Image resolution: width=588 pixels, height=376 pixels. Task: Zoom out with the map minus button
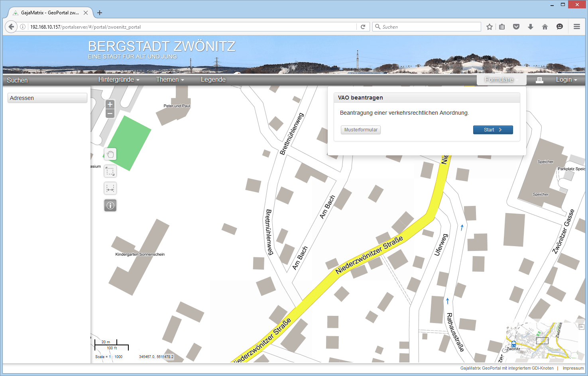[x=110, y=114]
